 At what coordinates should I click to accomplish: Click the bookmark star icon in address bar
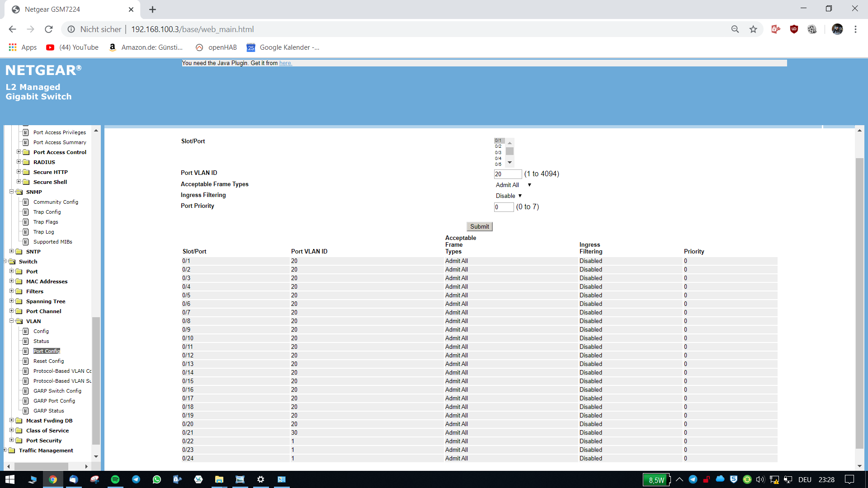click(753, 29)
